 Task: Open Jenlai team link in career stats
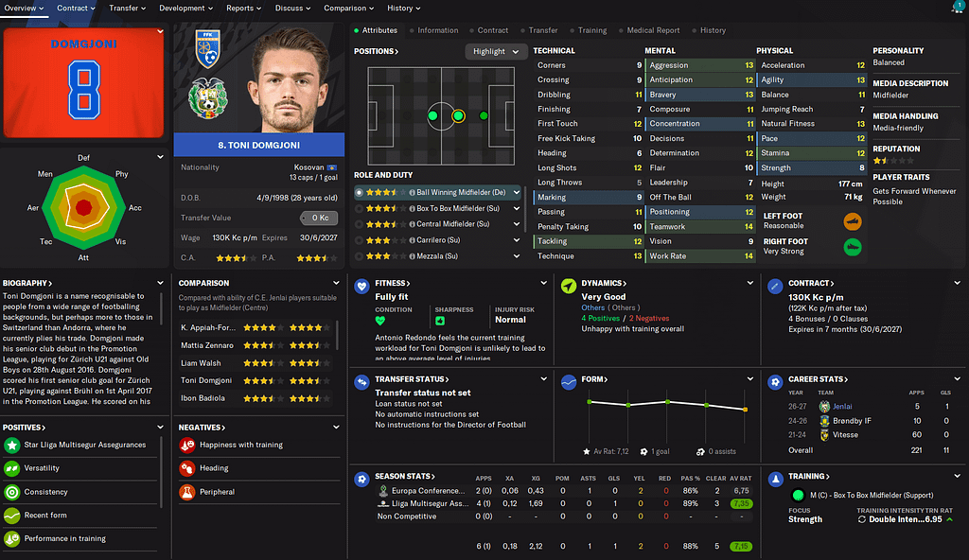841,406
